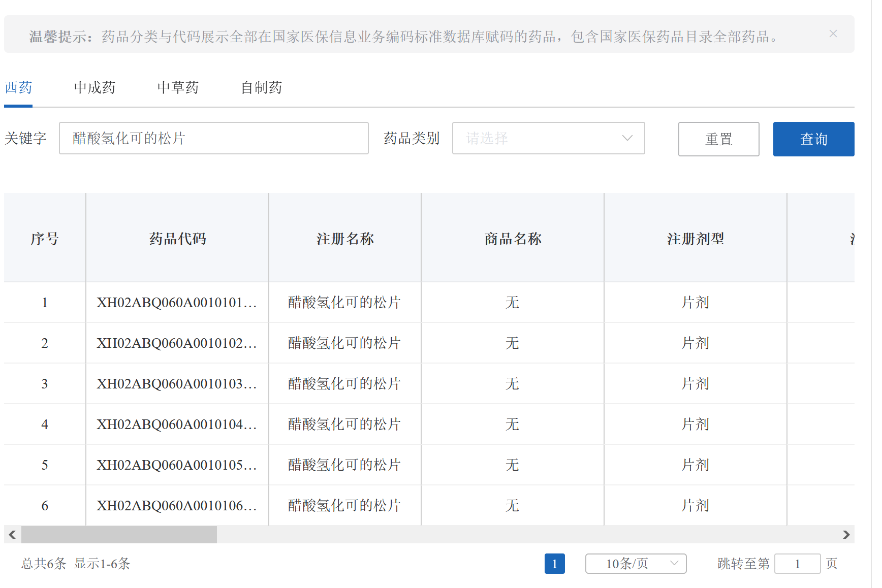Click the right scrollbar arrow
Viewport: 882px width, 588px height.
[x=846, y=534]
